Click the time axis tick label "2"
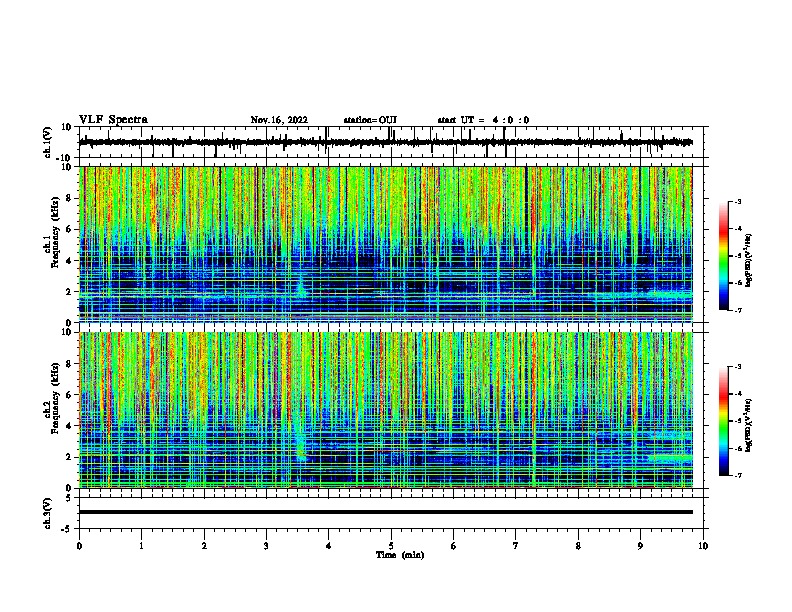The image size is (792, 612). [x=204, y=546]
